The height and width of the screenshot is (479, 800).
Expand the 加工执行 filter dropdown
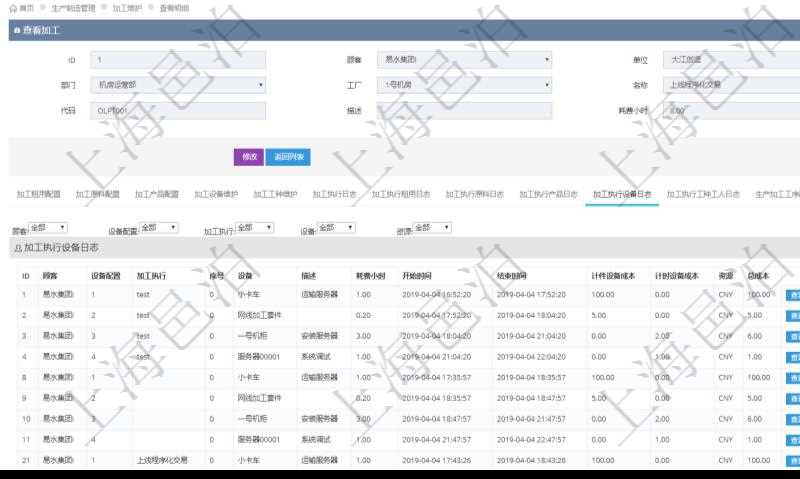tap(255, 228)
